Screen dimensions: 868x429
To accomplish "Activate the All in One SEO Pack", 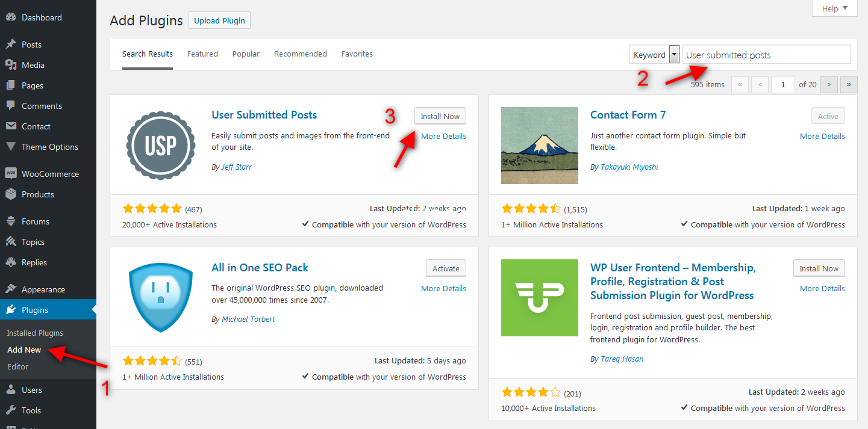I will 446,268.
